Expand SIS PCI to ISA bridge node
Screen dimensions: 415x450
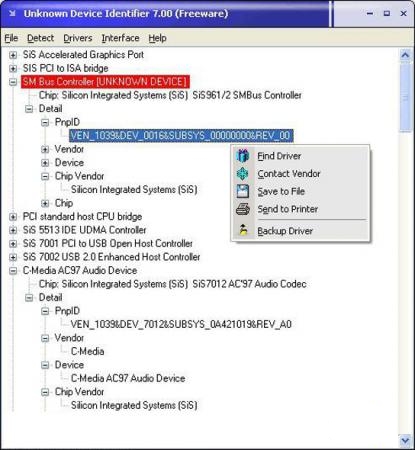click(13, 68)
